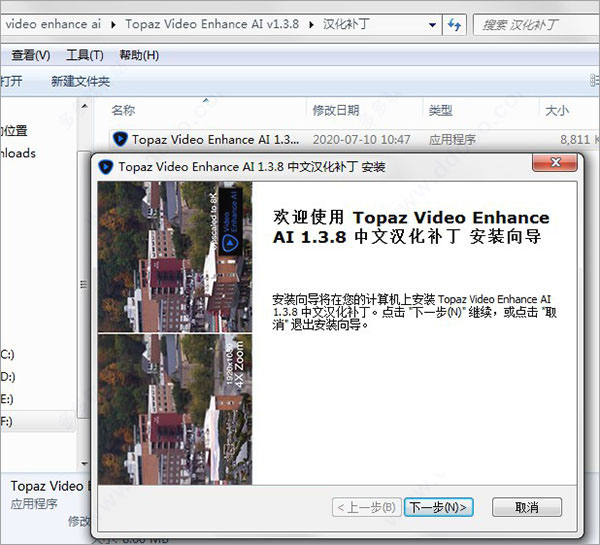Select drive C: in the navigation pane
Viewport: 600px width, 545px height.
tap(7, 354)
